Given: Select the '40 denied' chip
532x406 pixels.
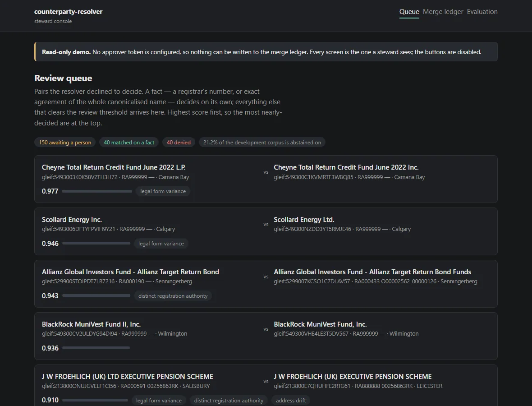Looking at the screenshot, I should (179, 143).
